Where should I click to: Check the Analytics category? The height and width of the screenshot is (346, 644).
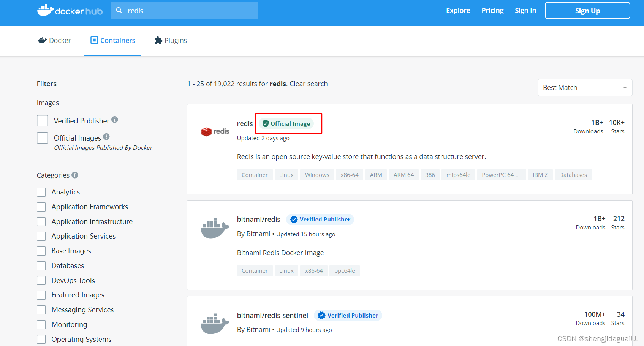click(x=41, y=192)
